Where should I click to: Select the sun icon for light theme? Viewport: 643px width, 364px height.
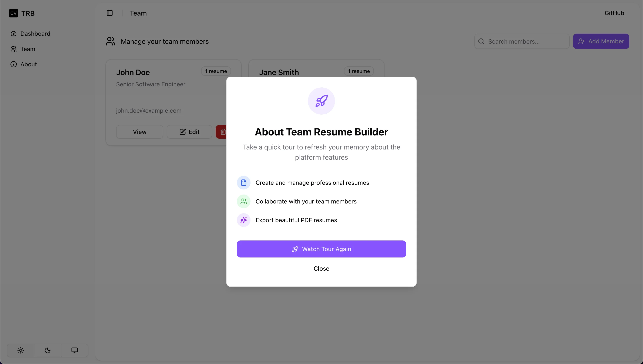(21, 350)
